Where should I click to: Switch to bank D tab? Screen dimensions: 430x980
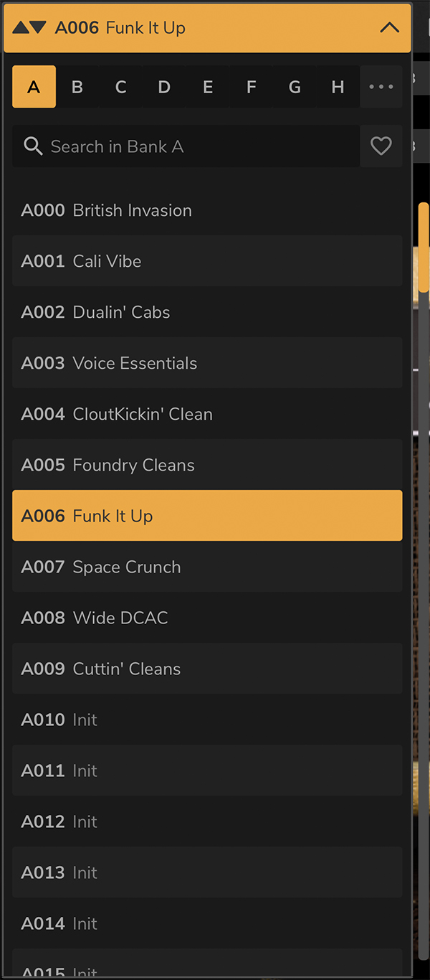pos(164,87)
